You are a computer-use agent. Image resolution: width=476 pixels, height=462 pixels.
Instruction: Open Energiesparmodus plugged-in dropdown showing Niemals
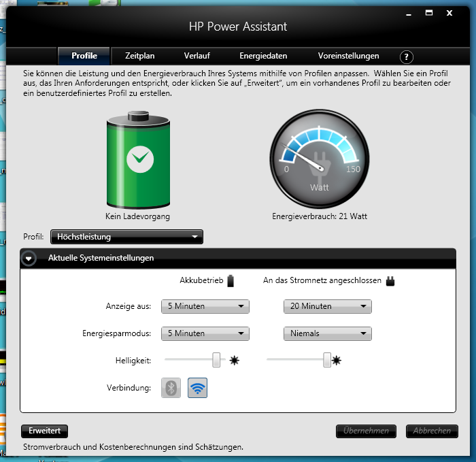(x=328, y=333)
